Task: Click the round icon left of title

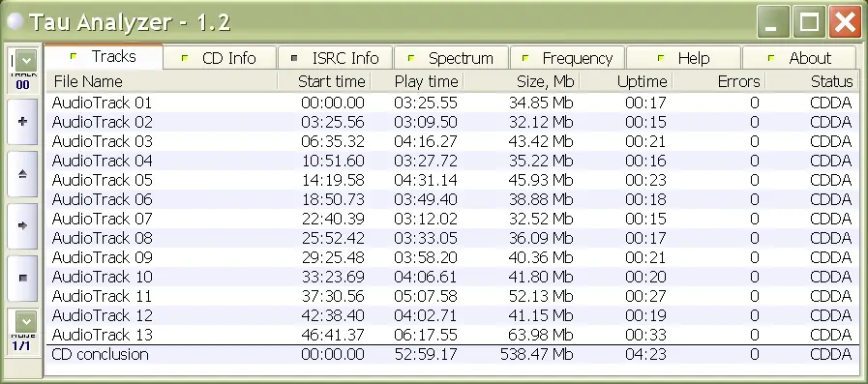Action: click(x=15, y=22)
